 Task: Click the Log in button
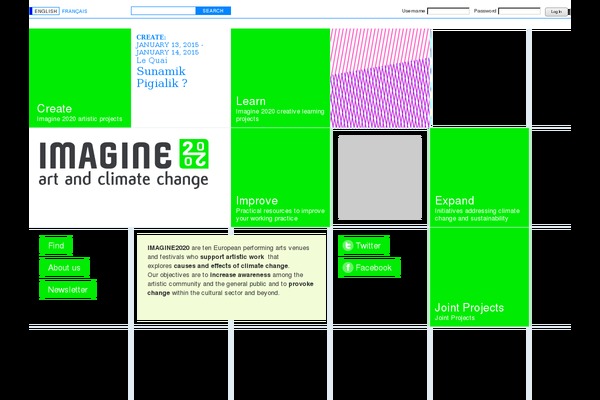(556, 12)
